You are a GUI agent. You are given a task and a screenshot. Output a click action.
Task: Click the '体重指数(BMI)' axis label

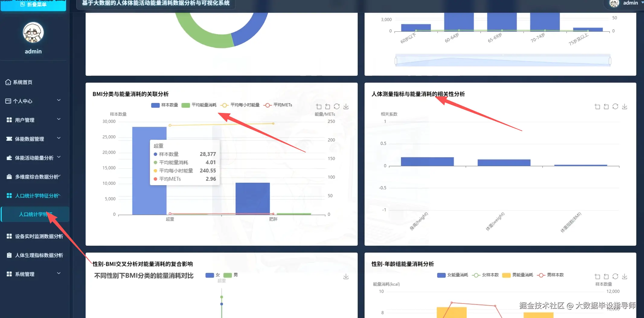(571, 222)
